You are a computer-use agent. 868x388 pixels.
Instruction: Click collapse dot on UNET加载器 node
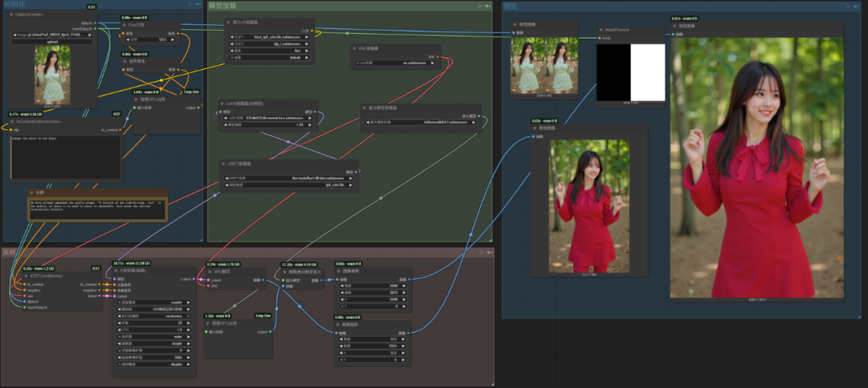point(224,163)
